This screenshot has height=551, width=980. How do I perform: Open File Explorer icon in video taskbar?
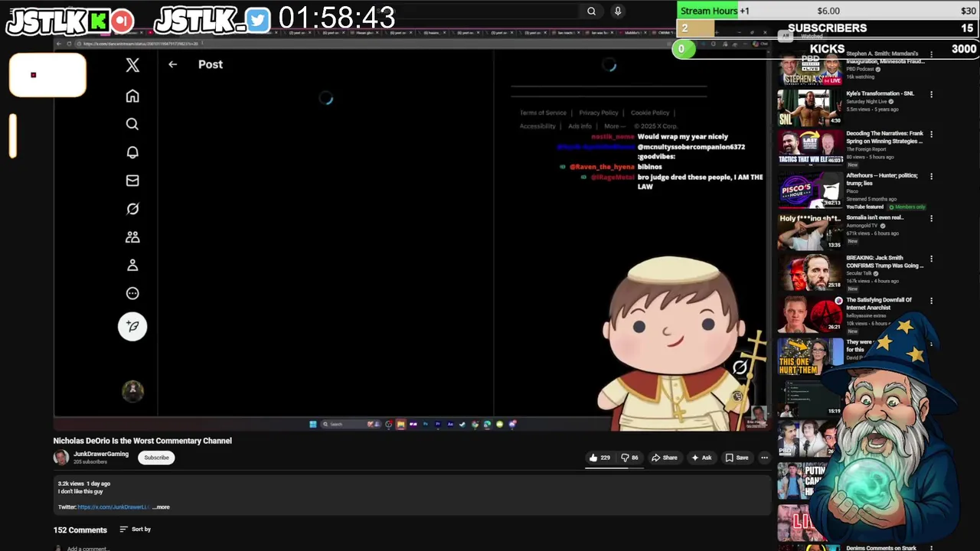pos(400,424)
